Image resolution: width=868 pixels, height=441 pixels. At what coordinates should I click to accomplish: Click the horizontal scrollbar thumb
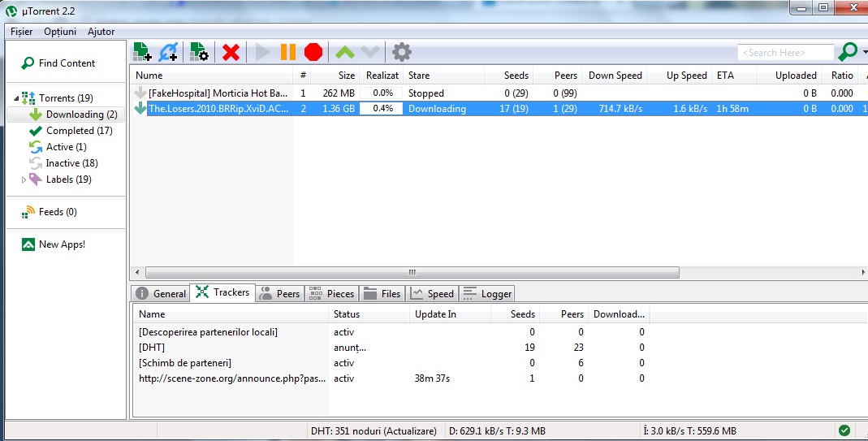coord(412,272)
